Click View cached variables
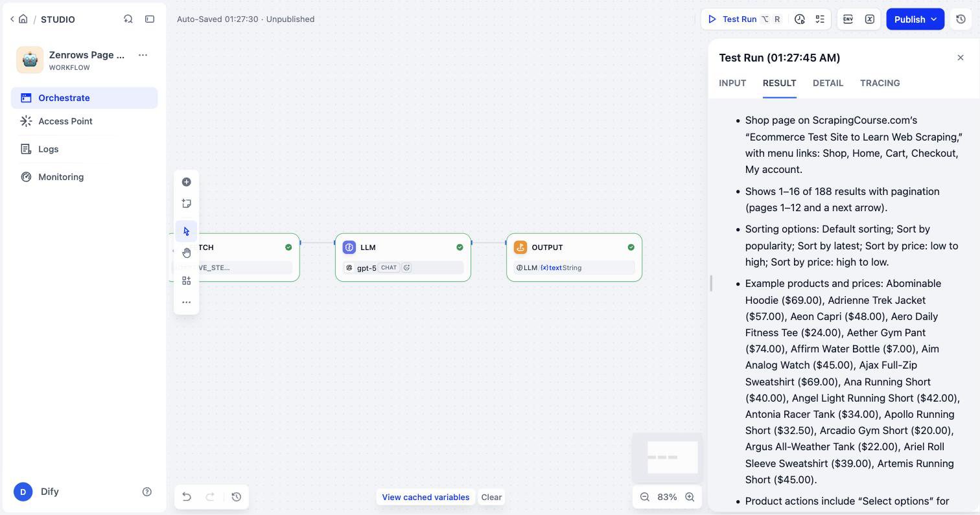The width and height of the screenshot is (980, 515). point(425,497)
